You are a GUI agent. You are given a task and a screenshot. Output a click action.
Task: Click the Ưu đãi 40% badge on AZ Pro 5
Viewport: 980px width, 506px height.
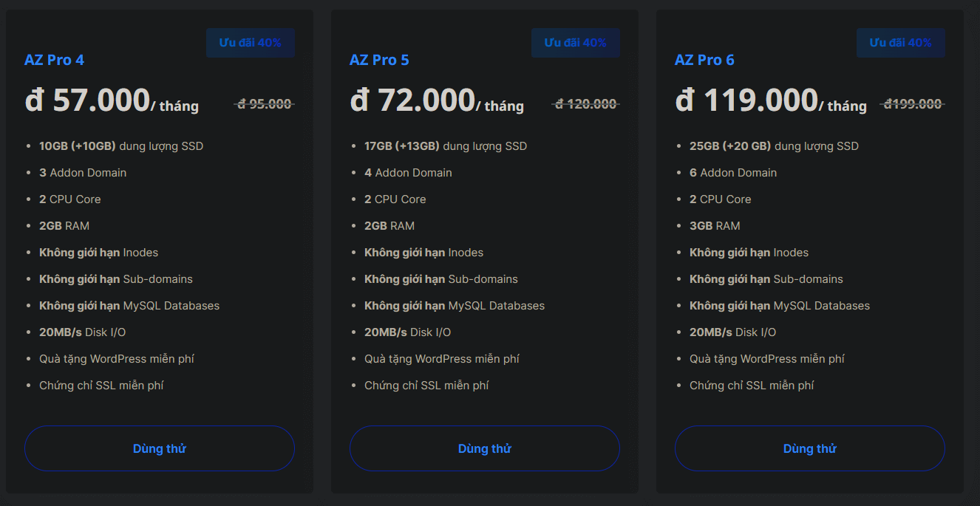point(576,43)
